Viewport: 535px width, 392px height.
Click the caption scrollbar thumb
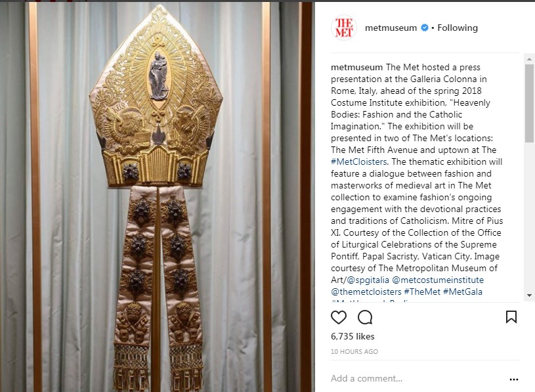click(x=529, y=103)
